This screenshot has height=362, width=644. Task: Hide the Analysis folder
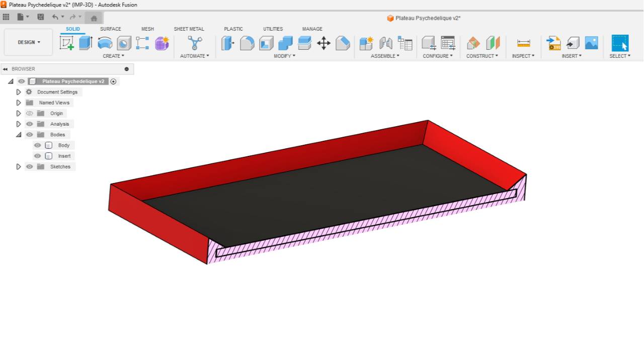tap(29, 124)
